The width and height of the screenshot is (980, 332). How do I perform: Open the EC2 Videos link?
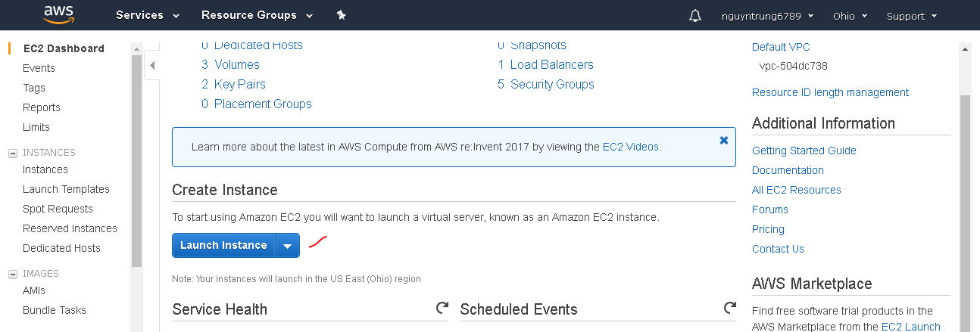pyautogui.click(x=631, y=147)
